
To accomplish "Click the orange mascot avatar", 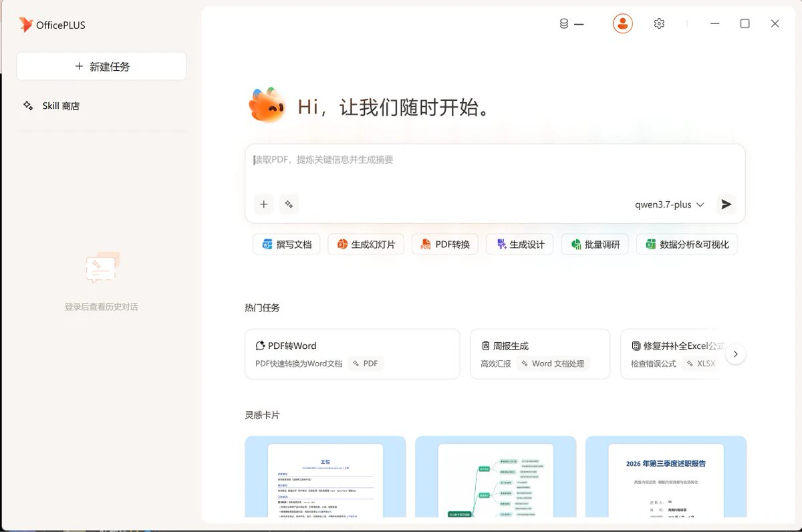I will click(267, 105).
